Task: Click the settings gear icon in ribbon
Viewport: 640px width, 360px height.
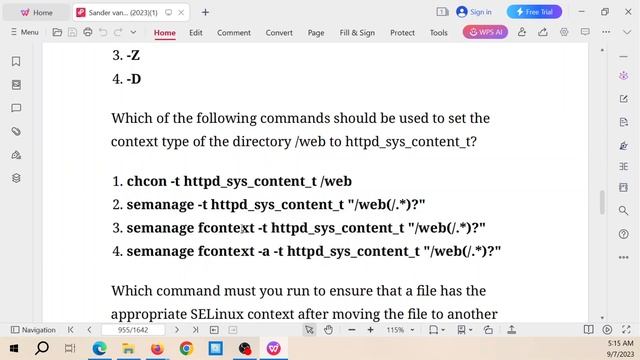Action: click(x=564, y=32)
